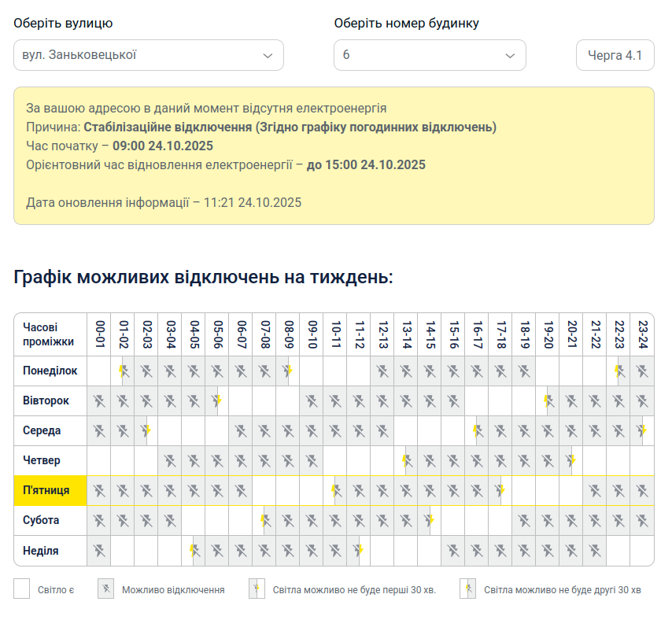Click the Понеділок 01-02 half-hour outage icon
The image size is (672, 620).
124,371
